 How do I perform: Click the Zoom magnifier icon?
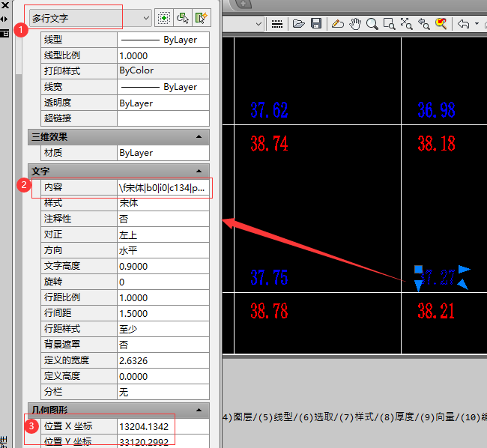click(372, 23)
